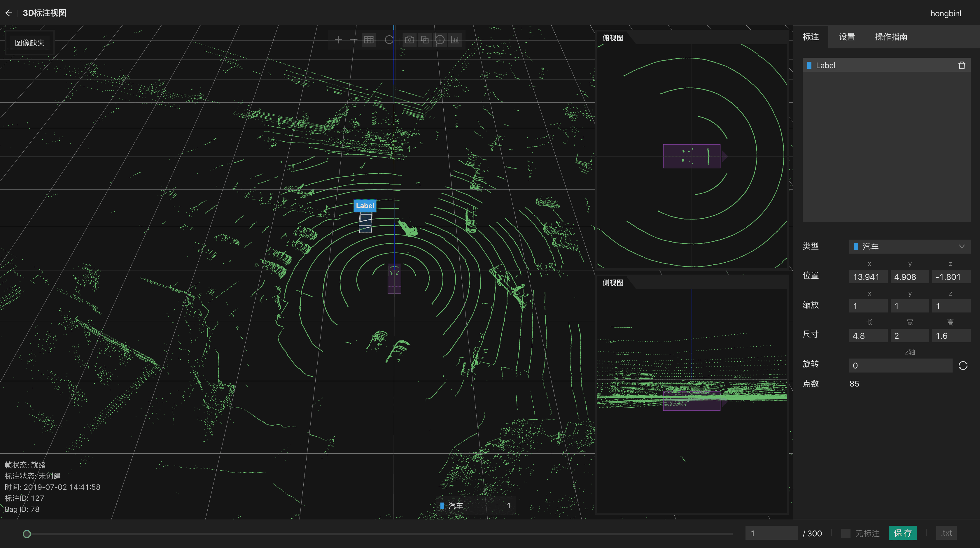
Task: Click the 缩放 y input field
Action: 910,306
